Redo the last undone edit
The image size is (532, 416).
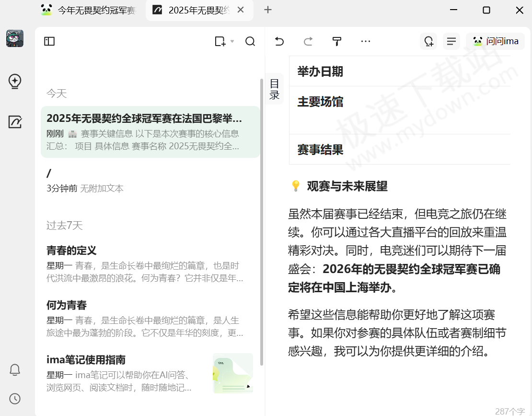coord(308,42)
